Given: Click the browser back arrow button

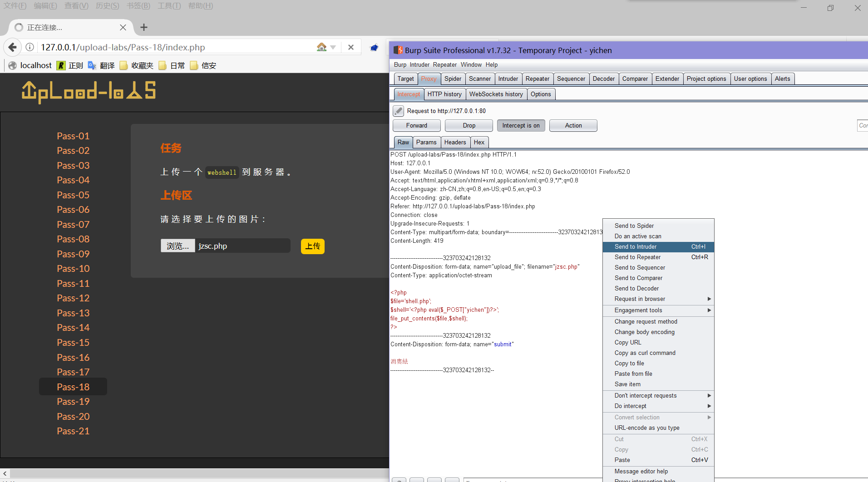Looking at the screenshot, I should pos(12,47).
